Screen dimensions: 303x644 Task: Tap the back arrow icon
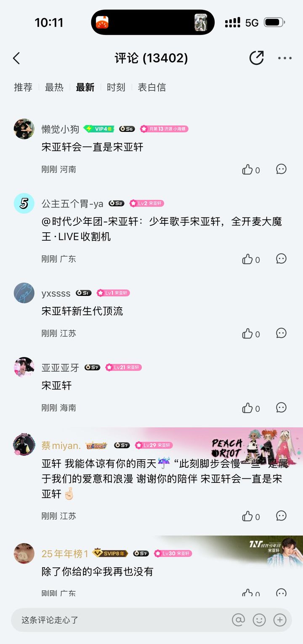pyautogui.click(x=16, y=58)
